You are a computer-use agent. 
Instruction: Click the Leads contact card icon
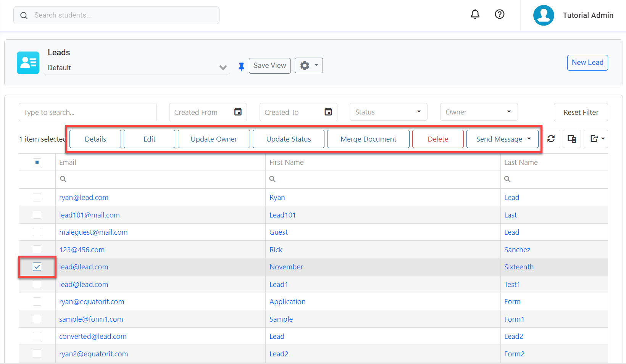28,63
